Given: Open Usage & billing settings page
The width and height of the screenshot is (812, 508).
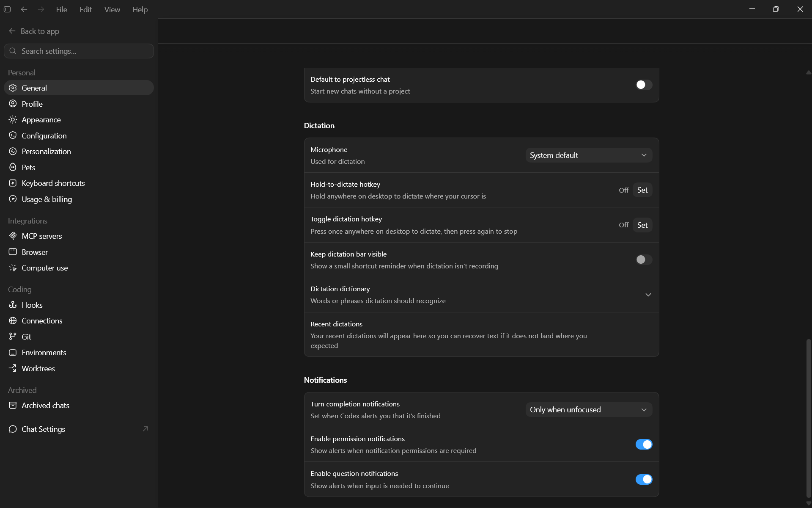Looking at the screenshot, I should (79, 199).
